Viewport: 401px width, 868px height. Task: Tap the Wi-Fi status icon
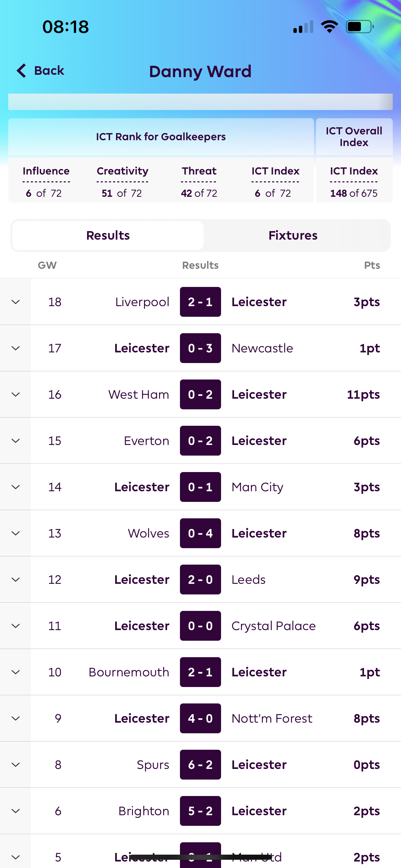(x=329, y=26)
